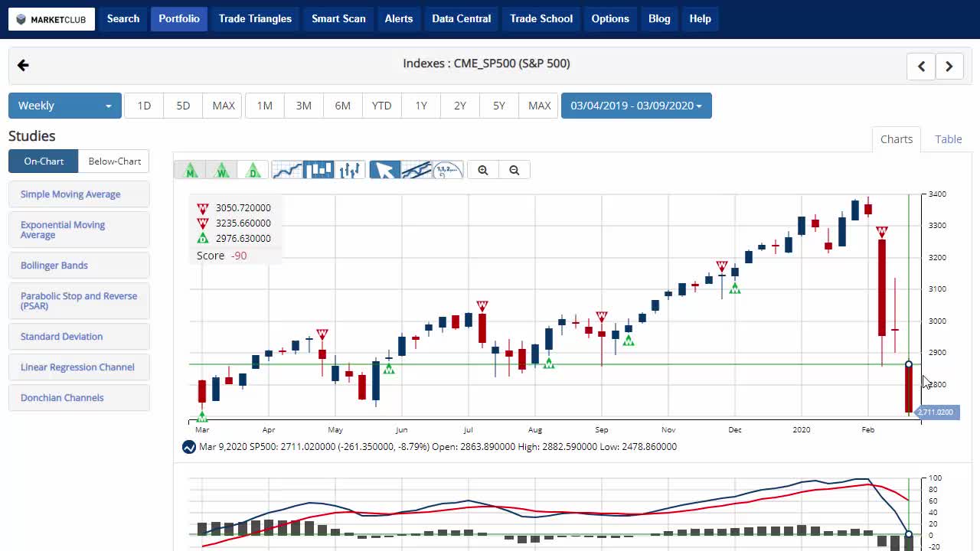This screenshot has width=980, height=551.
Task: Open the date range dropdown 03/04/2019 - 03/09/2020
Action: click(636, 106)
